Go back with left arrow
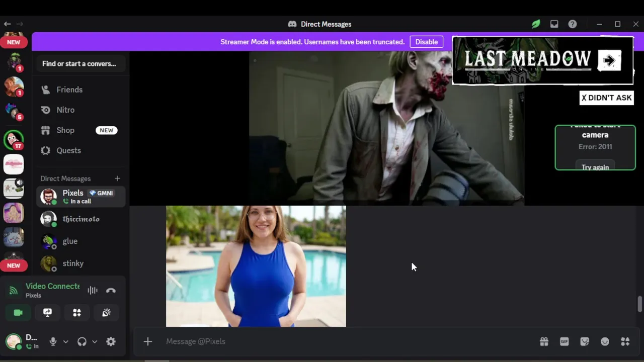The height and width of the screenshot is (362, 644). [x=7, y=24]
